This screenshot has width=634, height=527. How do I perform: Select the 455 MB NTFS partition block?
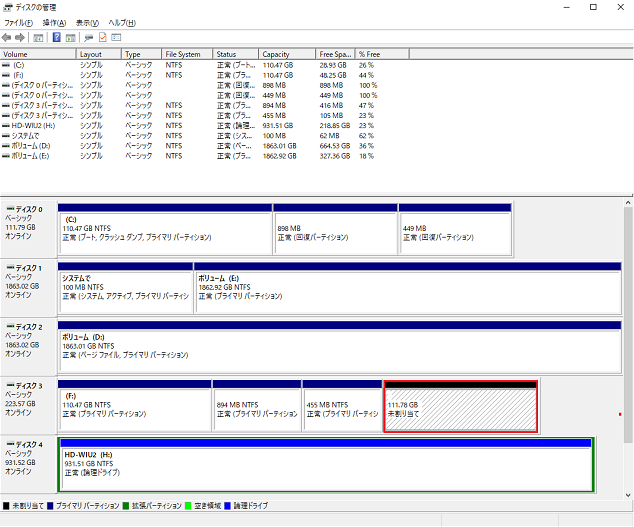(342, 405)
